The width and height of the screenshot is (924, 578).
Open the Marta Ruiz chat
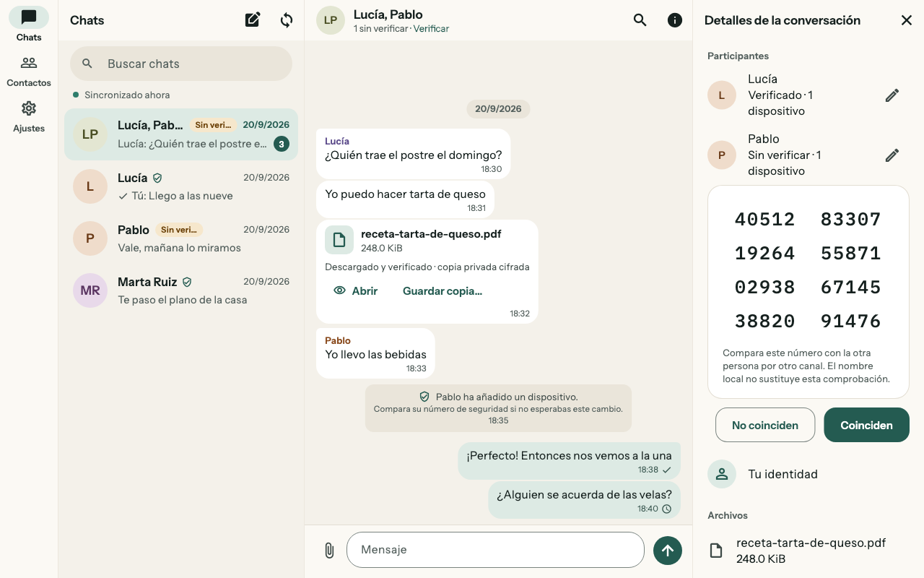[x=181, y=290]
